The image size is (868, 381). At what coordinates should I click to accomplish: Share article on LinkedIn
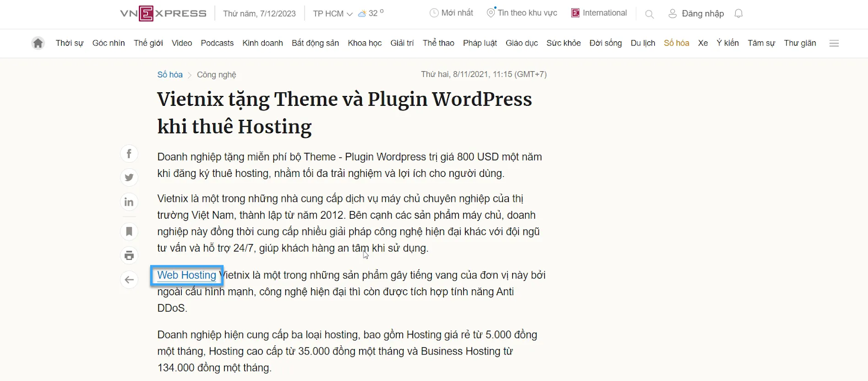[x=129, y=202]
